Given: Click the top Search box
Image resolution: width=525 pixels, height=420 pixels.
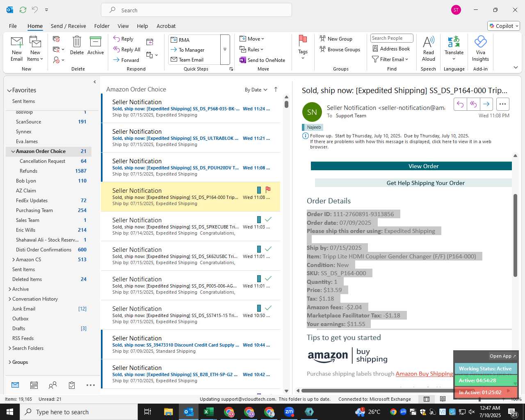Looking at the screenshot, I should coord(196,10).
